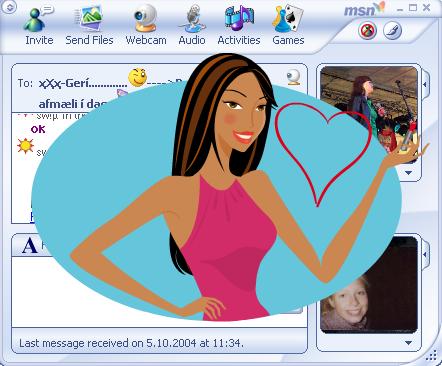Click the webcam icon beside the contact name

(293, 77)
